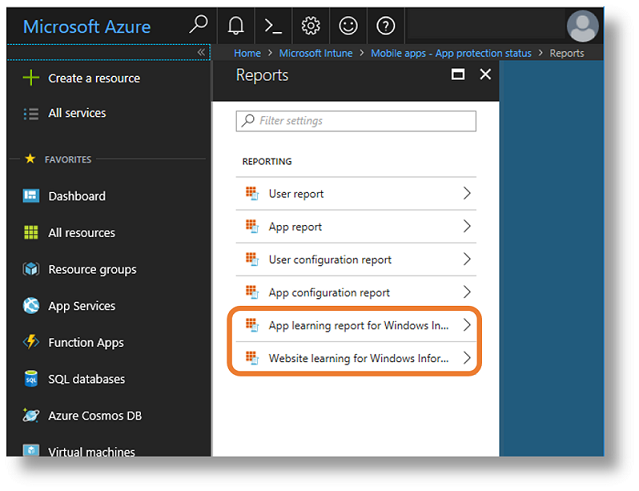This screenshot has width=639, height=491.
Task: Expand the App configuration report chevron
Action: pos(466,292)
